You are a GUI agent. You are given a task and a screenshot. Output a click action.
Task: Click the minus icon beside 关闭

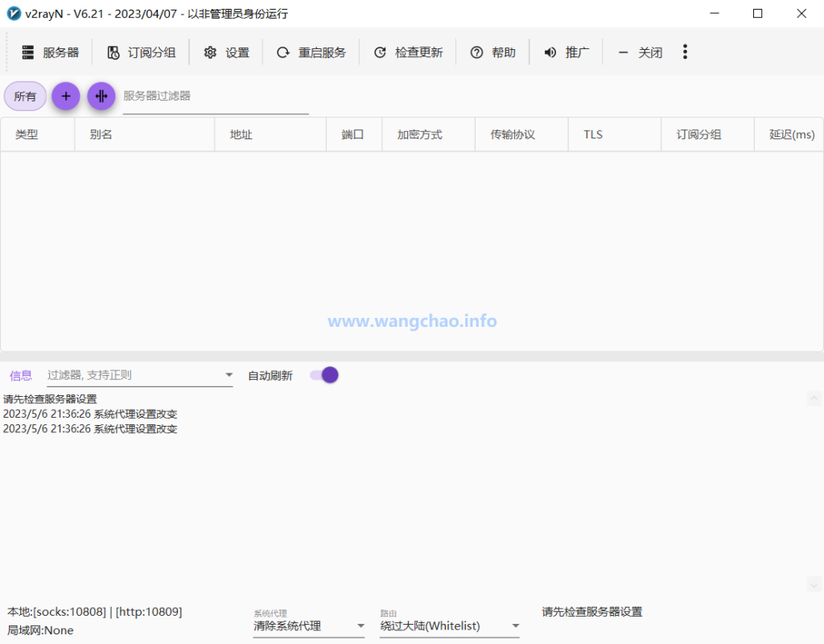coord(624,52)
